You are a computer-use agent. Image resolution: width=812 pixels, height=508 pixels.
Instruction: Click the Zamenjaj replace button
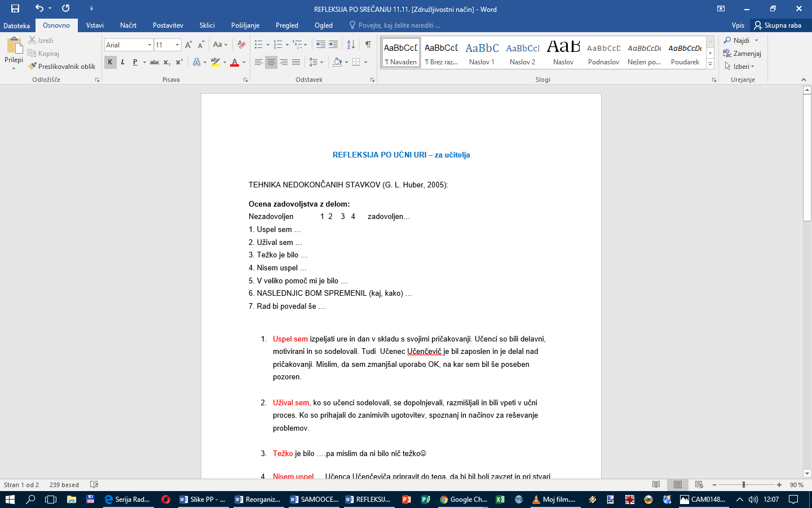742,54
